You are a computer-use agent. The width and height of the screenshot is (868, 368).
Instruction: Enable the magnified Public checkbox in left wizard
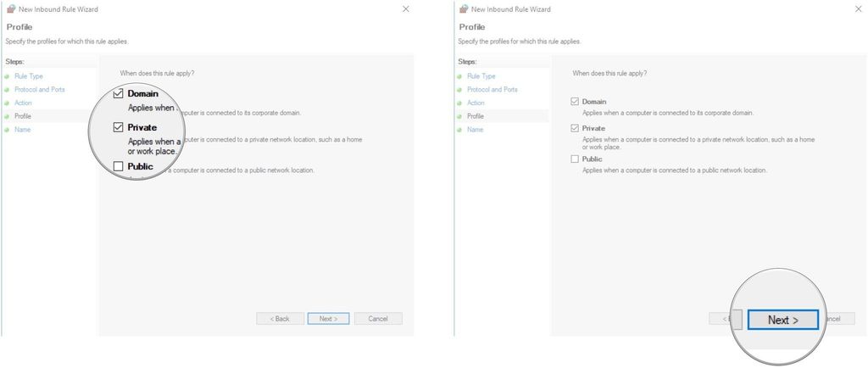click(x=118, y=166)
